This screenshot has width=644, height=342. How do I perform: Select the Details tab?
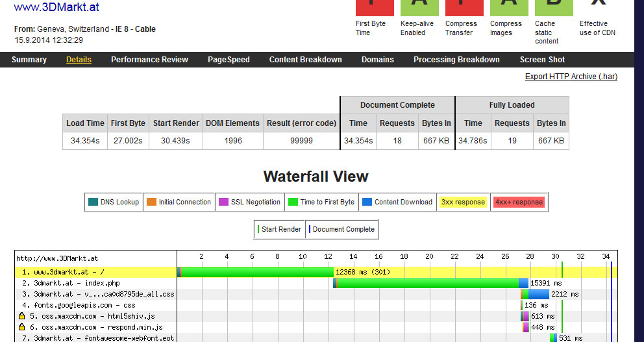pyautogui.click(x=79, y=60)
